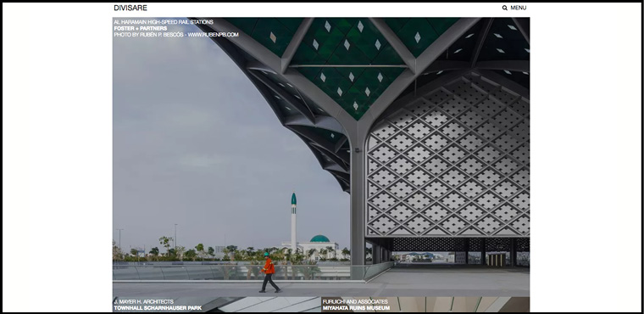Open Al Haramain High-Speed Rail Stations title
Screen dimensions: 644x314
pos(164,22)
